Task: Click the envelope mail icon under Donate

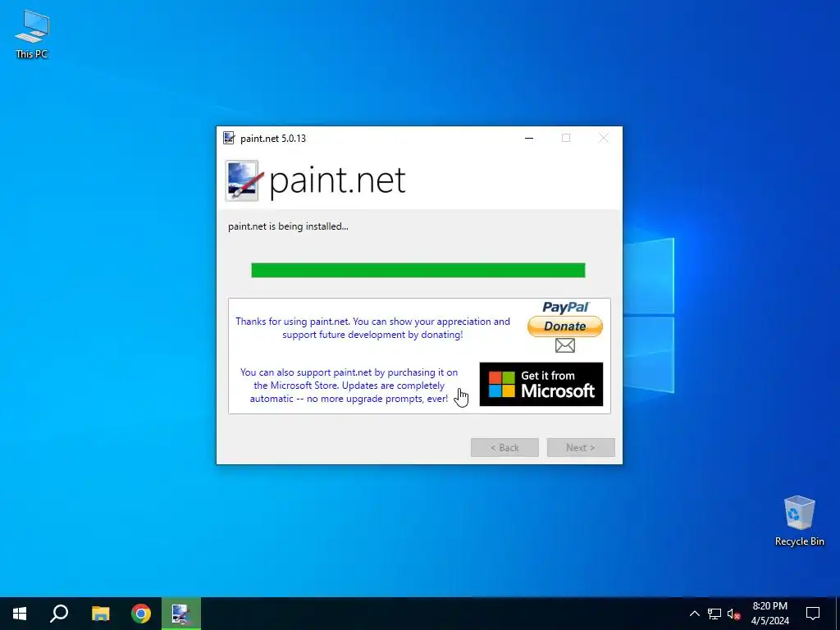Action: click(x=565, y=345)
